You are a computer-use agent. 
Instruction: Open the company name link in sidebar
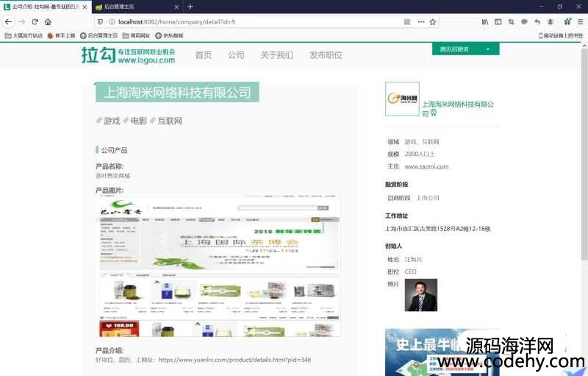coord(458,108)
